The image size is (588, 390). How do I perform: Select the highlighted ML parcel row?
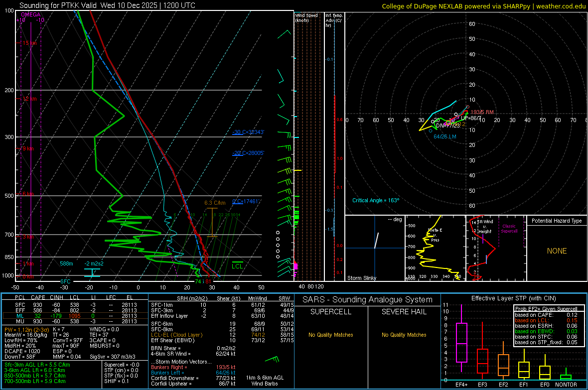coord(76,316)
